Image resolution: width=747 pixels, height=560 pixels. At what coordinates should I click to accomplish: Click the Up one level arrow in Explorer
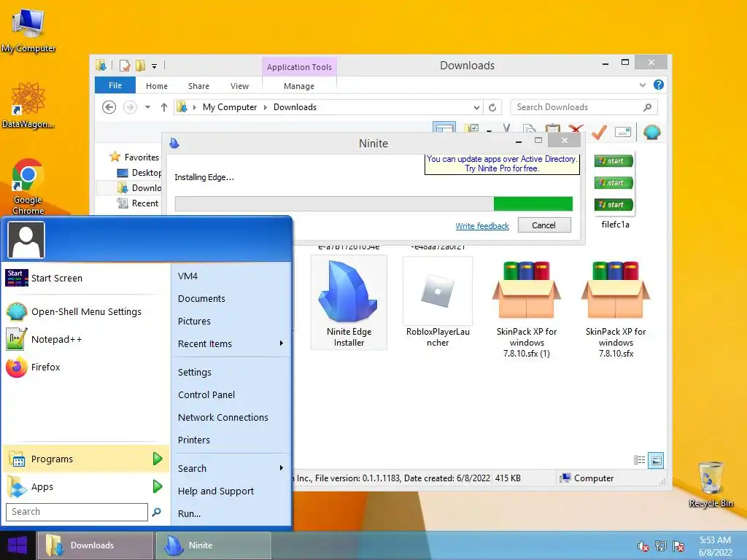[x=164, y=107]
